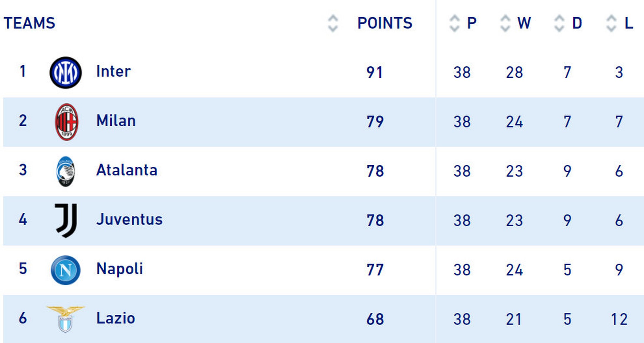This screenshot has width=644, height=343.
Task: Open the Inter team name link
Action: pyautogui.click(x=114, y=72)
